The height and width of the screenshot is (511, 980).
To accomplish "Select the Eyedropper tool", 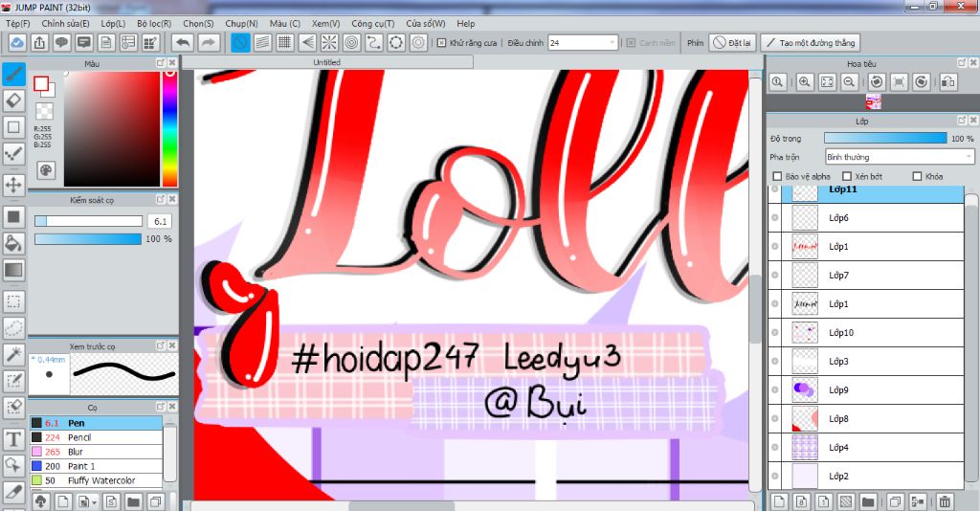I will (x=13, y=493).
